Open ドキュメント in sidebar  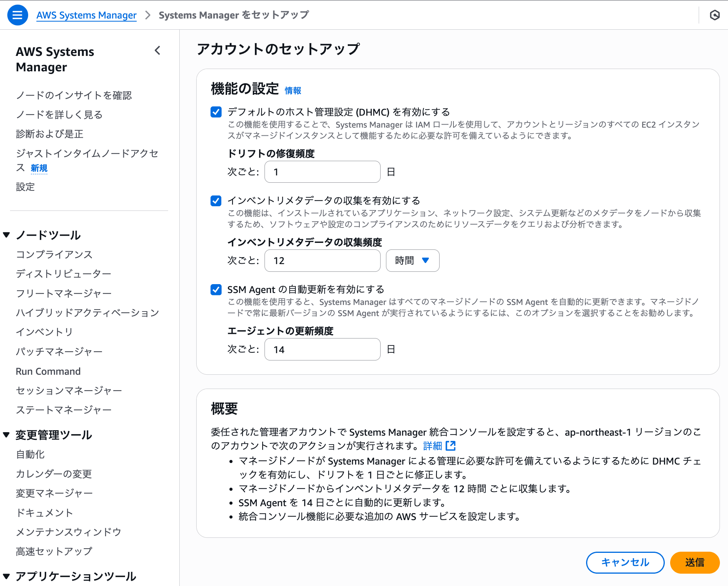[x=44, y=513]
